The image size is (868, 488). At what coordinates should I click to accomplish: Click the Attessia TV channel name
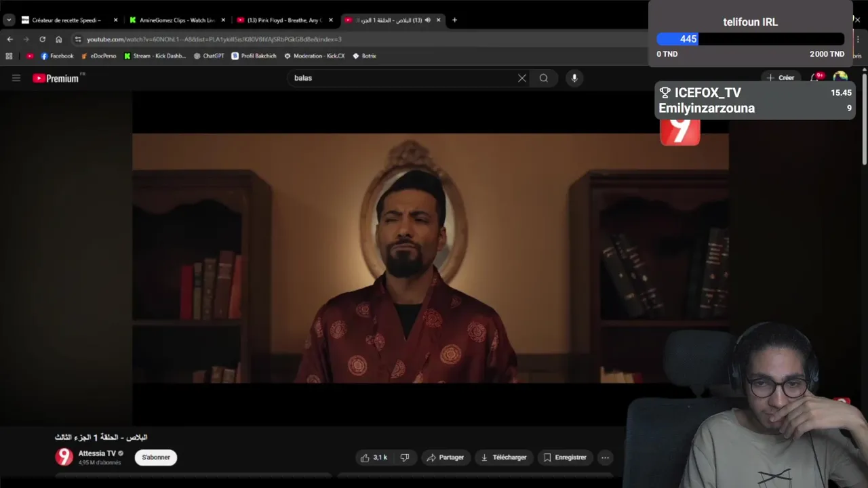click(x=97, y=453)
